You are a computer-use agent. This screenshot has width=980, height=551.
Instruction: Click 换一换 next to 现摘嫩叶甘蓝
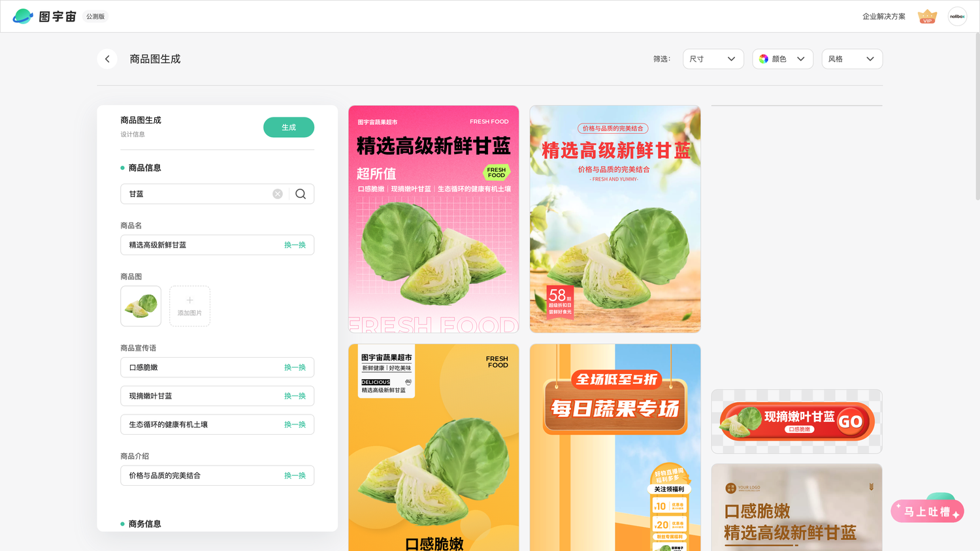point(295,396)
